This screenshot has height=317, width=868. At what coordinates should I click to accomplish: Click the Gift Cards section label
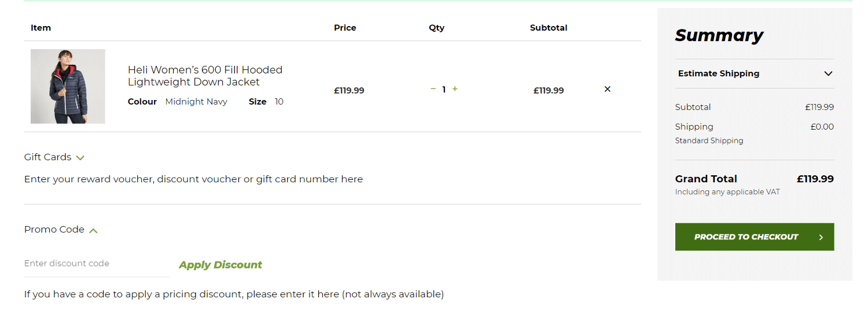click(x=47, y=157)
